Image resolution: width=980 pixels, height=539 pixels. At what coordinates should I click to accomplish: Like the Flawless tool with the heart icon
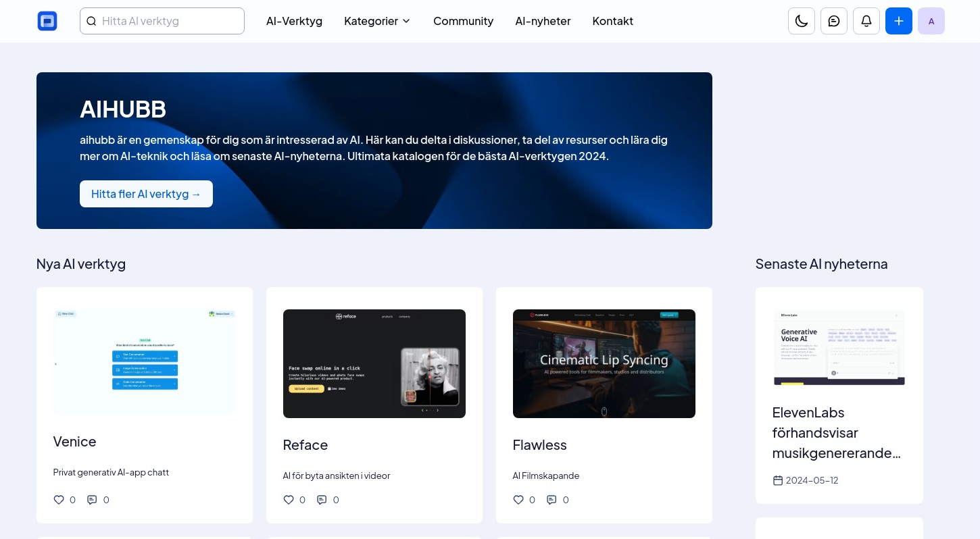tap(518, 500)
